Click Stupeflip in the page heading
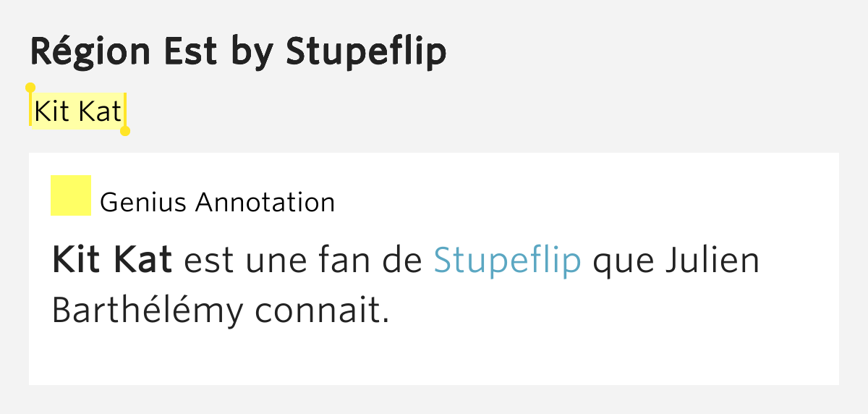Viewport: 868px width, 414px height. pos(366,51)
